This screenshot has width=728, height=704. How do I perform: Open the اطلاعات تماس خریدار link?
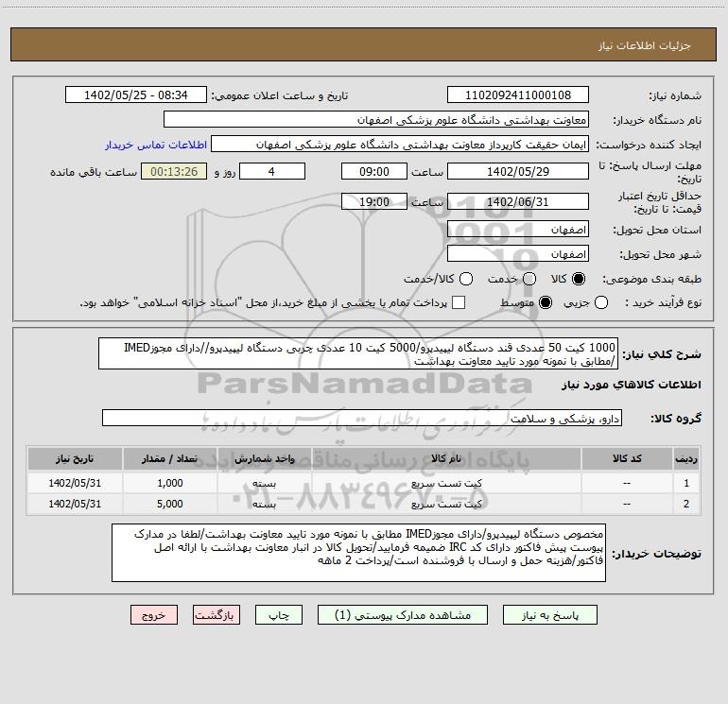point(156,145)
